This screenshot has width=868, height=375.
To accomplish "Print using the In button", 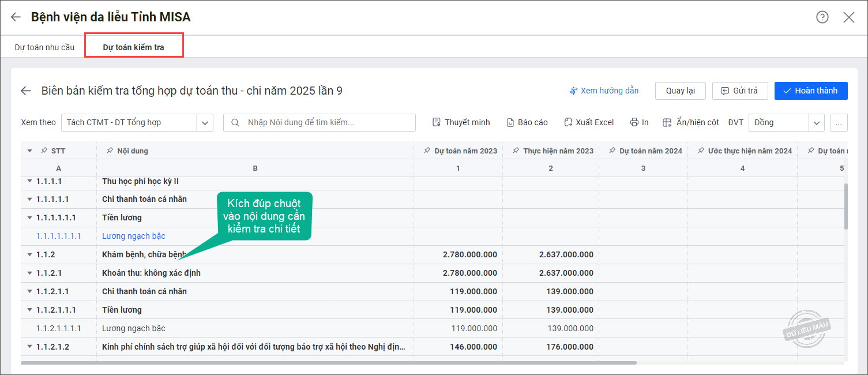I will point(640,122).
